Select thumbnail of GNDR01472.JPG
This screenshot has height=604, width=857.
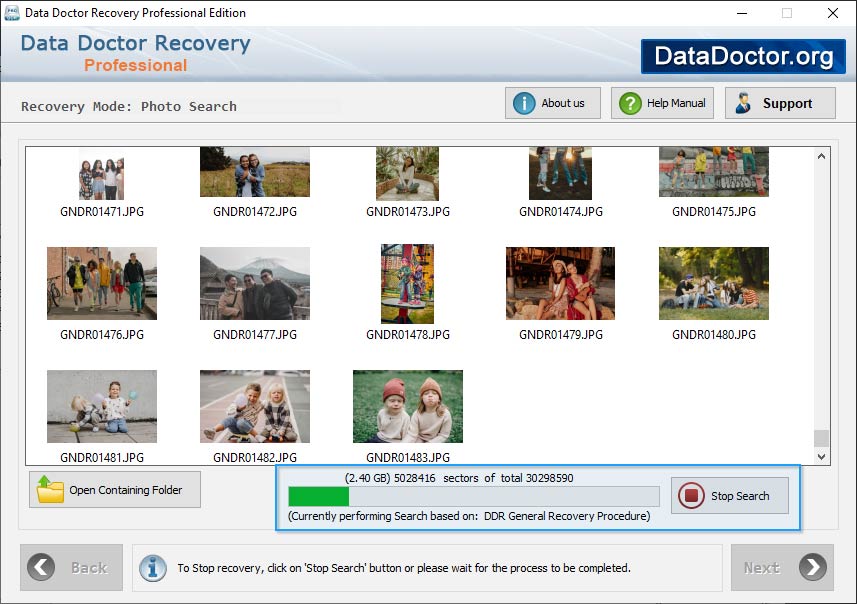[255, 172]
